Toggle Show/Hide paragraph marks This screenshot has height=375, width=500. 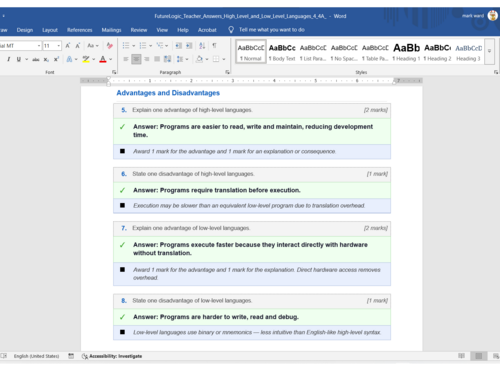click(x=214, y=46)
